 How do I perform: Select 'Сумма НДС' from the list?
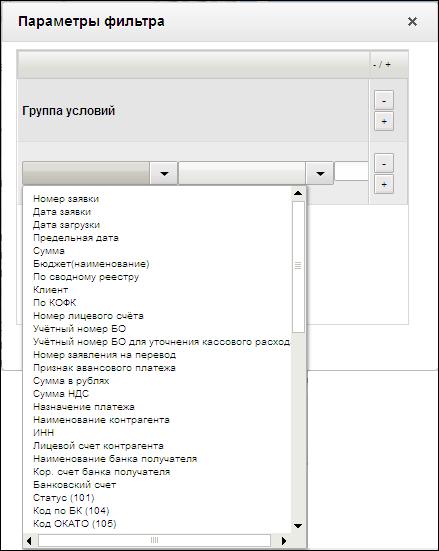[x=61, y=394]
